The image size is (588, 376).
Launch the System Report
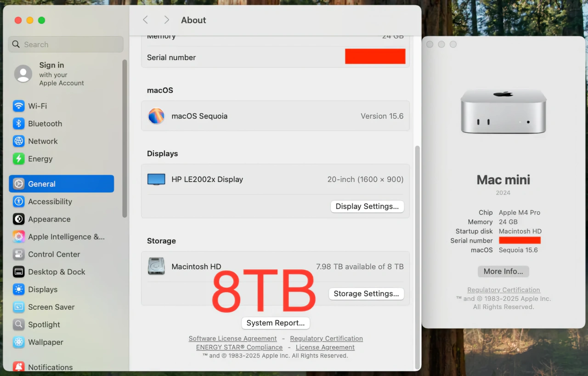[x=275, y=323]
